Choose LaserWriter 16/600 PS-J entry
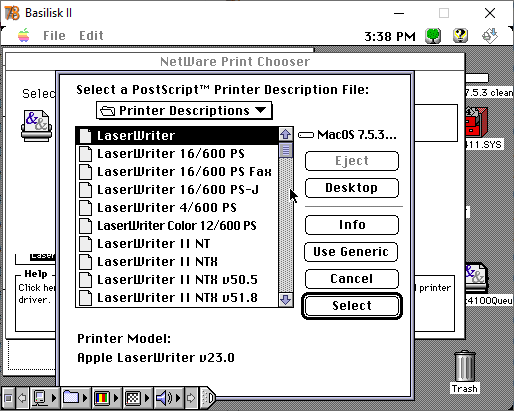Viewport: 514px width, 411px height. (177, 189)
